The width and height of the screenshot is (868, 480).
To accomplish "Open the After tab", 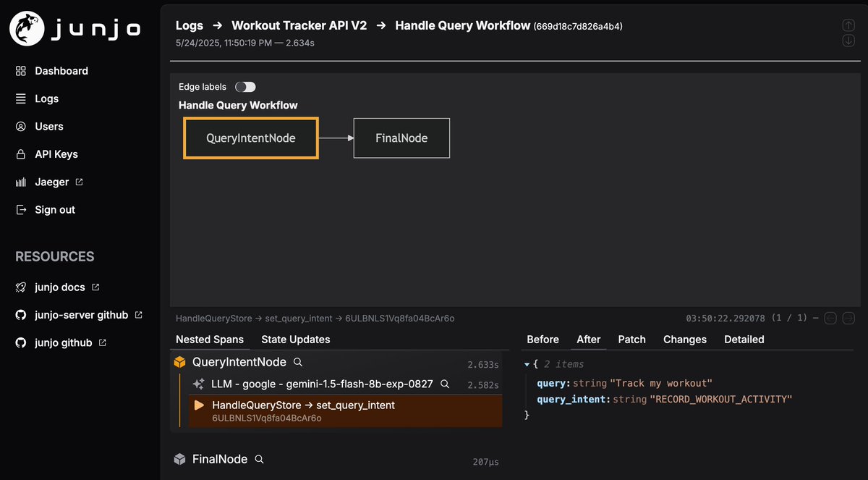I will click(589, 340).
